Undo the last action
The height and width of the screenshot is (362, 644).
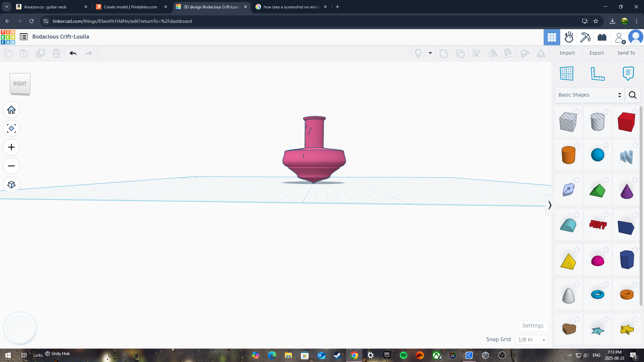(73, 53)
